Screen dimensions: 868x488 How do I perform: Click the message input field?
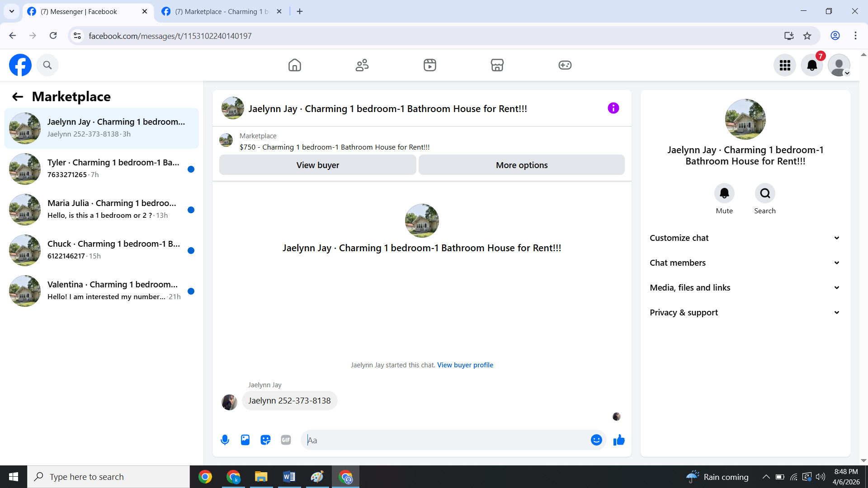(x=445, y=440)
